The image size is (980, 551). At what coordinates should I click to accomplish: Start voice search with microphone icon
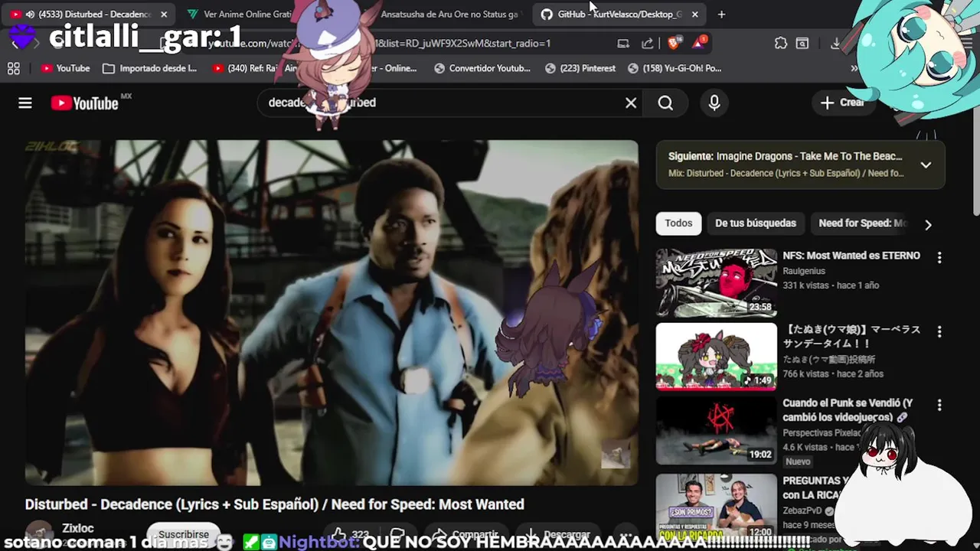point(714,103)
